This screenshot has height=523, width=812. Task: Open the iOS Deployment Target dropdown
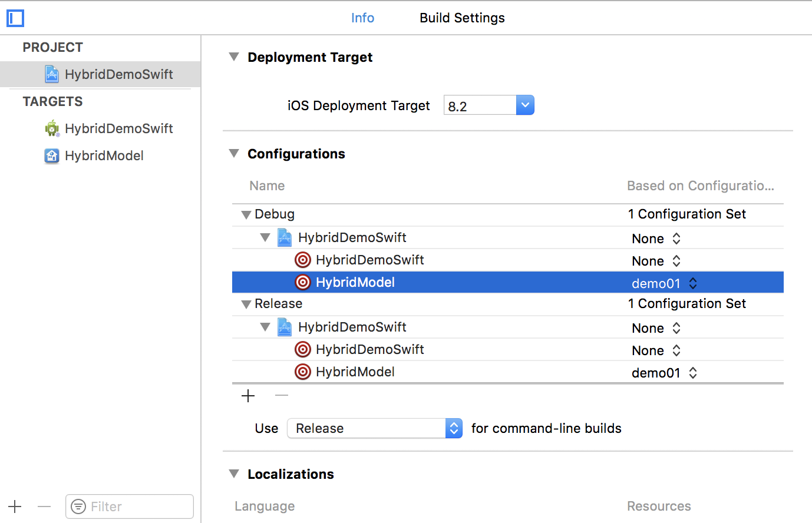[x=524, y=105]
